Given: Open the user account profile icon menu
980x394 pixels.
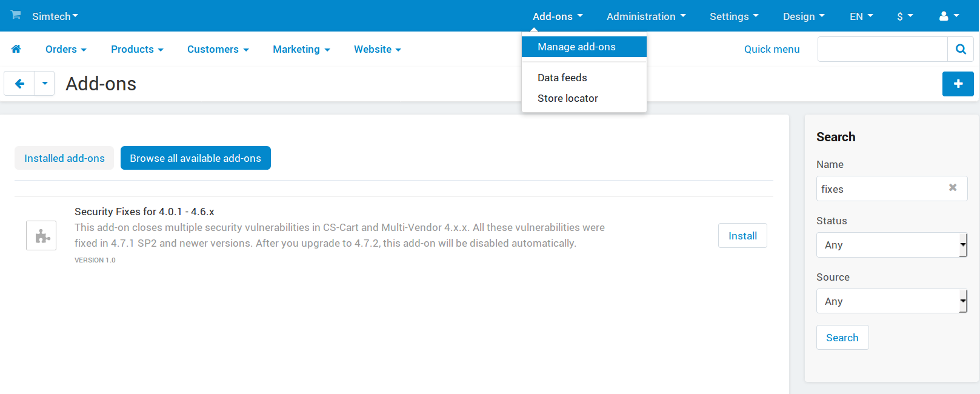Looking at the screenshot, I should [x=949, y=16].
